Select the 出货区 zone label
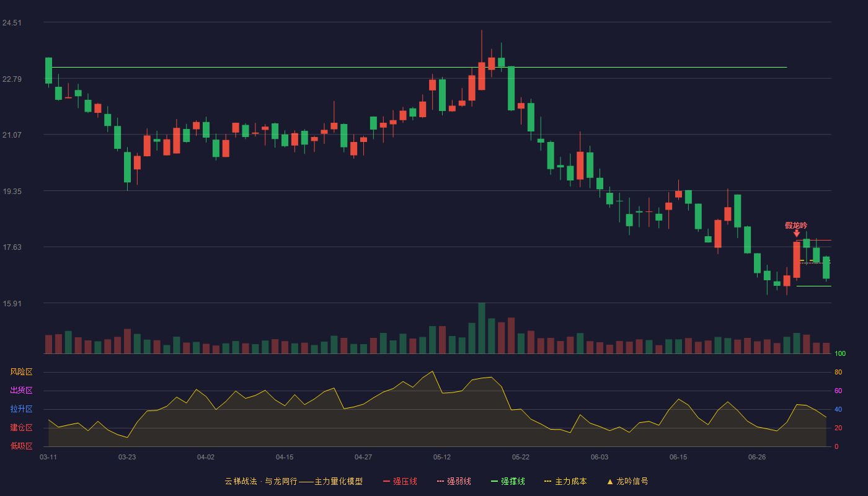Viewport: 868px width, 496px height. [21, 391]
